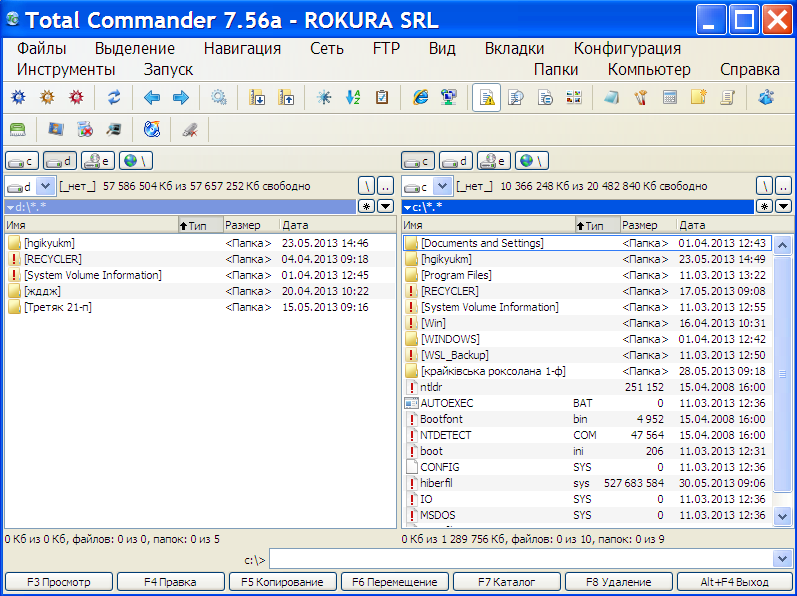Open right panel directory history arrow
797x596 pixels.
(x=783, y=206)
